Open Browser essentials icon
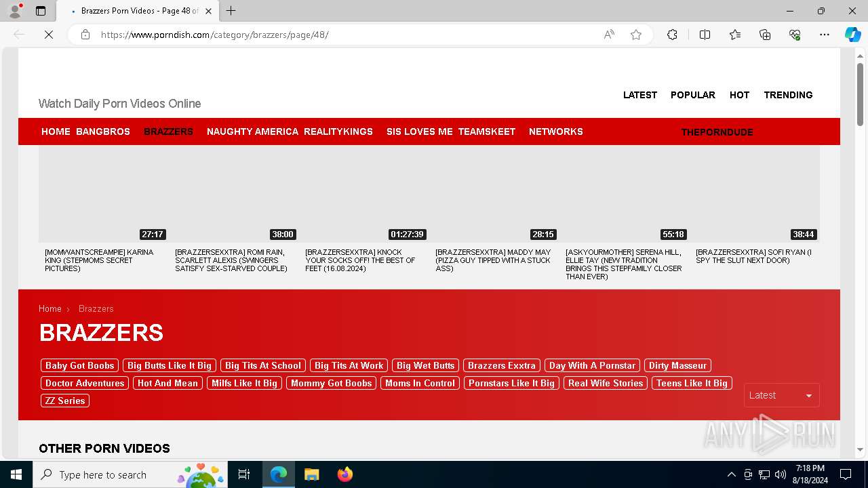The height and width of the screenshot is (488, 868). tap(795, 35)
